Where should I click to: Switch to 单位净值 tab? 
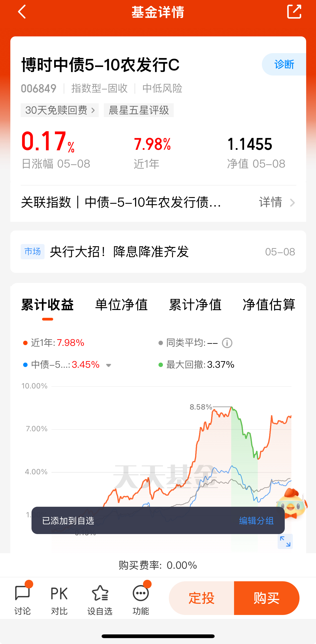(121, 305)
